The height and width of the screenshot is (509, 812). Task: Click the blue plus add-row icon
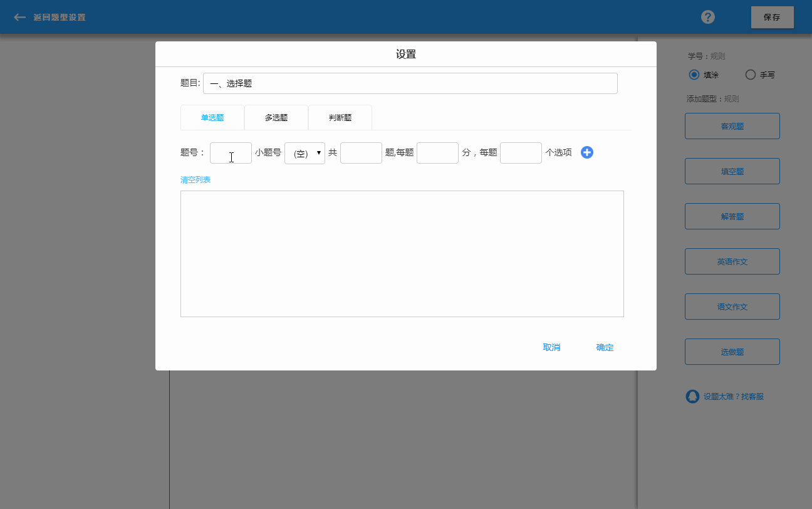(x=587, y=152)
